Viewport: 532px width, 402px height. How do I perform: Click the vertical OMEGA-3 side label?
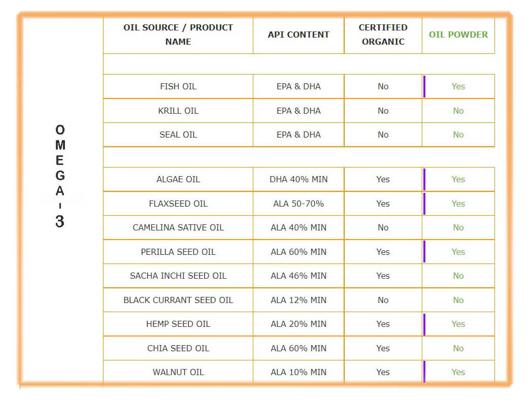[60, 176]
